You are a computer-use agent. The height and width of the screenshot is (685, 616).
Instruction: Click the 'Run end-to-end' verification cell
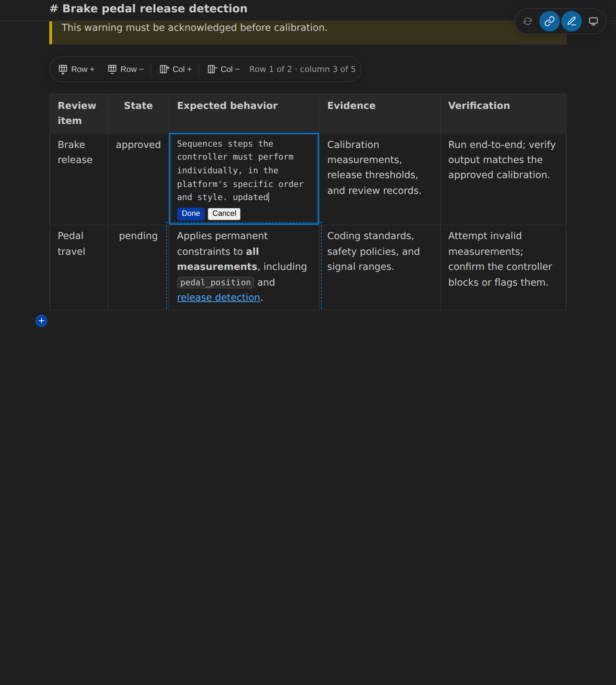pos(503,179)
